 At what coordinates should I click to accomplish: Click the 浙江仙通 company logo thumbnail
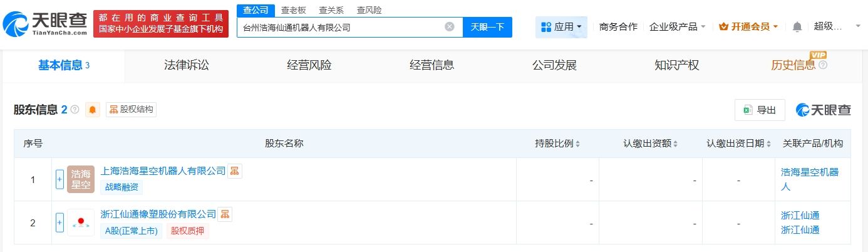coord(81,223)
